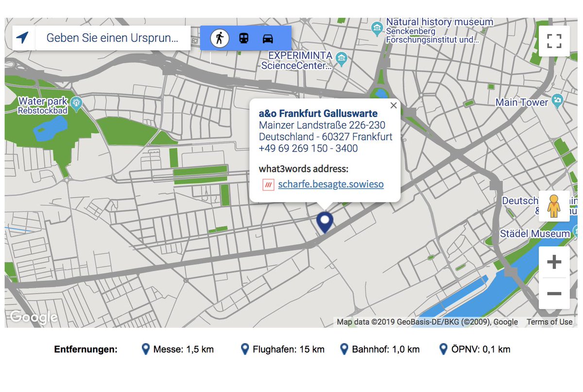Click 'Mainzer Landstraße 226-230' address line

tap(322, 126)
